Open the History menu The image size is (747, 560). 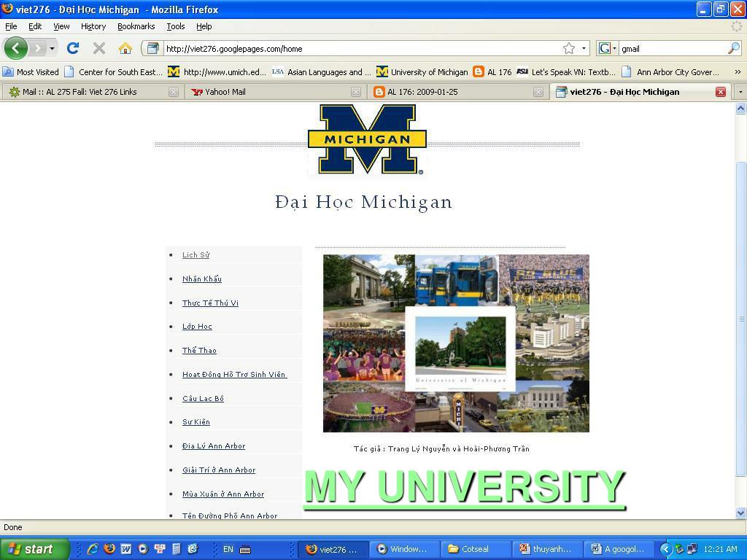(x=93, y=26)
